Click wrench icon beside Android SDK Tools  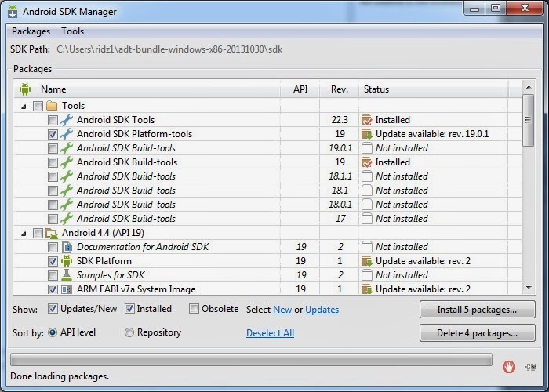[67, 120]
